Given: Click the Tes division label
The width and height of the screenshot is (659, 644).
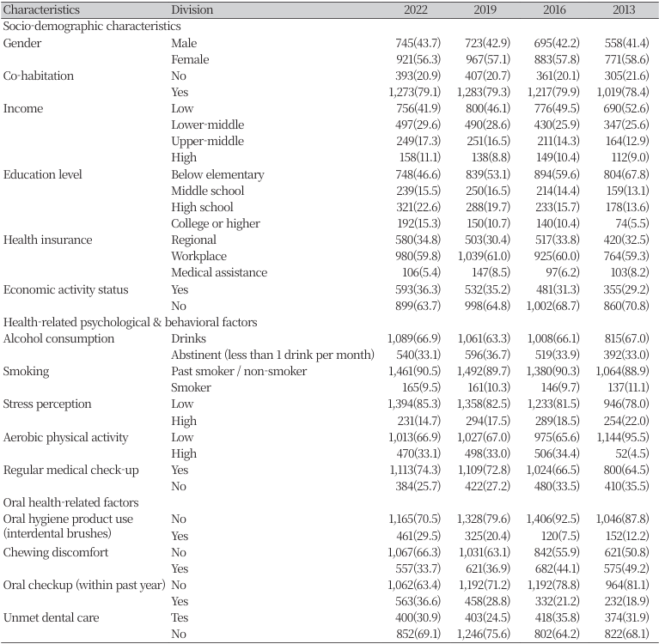Looking at the screenshot, I should click(180, 618).
